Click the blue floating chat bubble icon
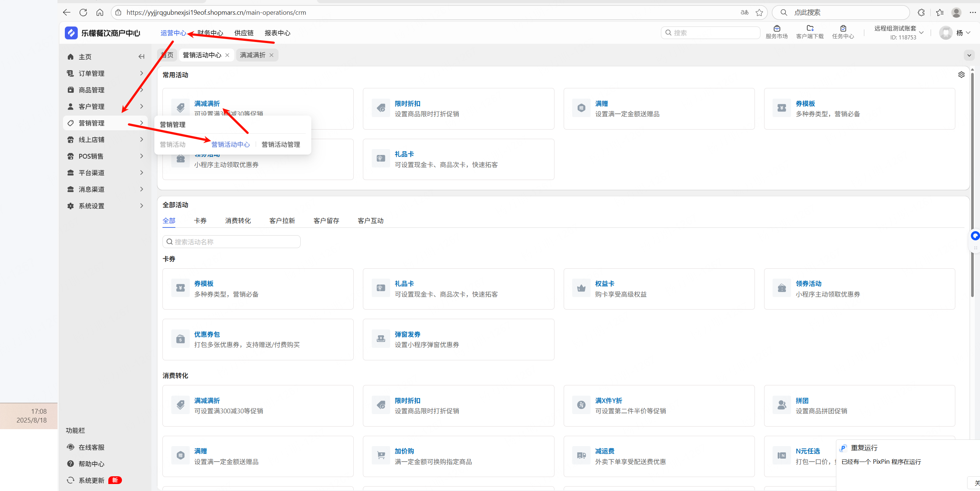The image size is (980, 491). pyautogui.click(x=975, y=236)
